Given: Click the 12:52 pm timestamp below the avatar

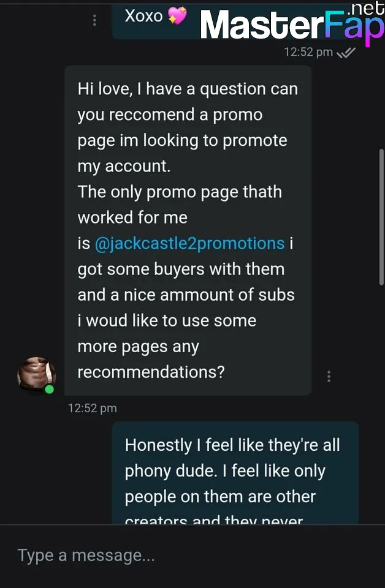Looking at the screenshot, I should tap(92, 408).
